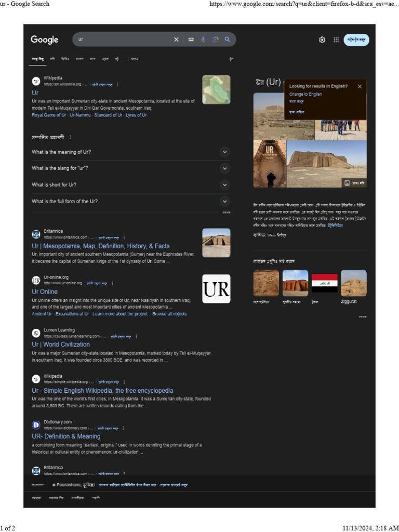Open more options beside Ur Online result
This screenshot has height=532, width=399.
[112, 283]
